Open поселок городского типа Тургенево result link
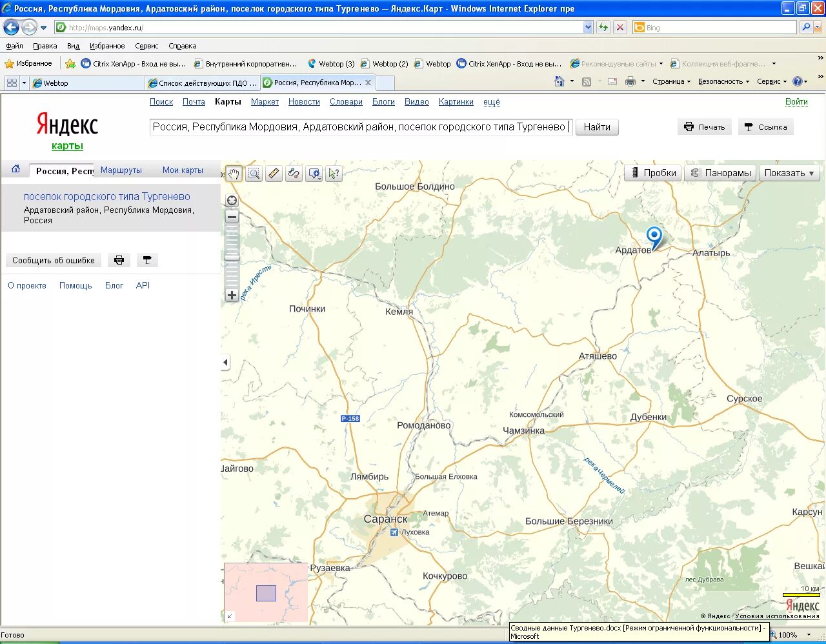 point(107,196)
